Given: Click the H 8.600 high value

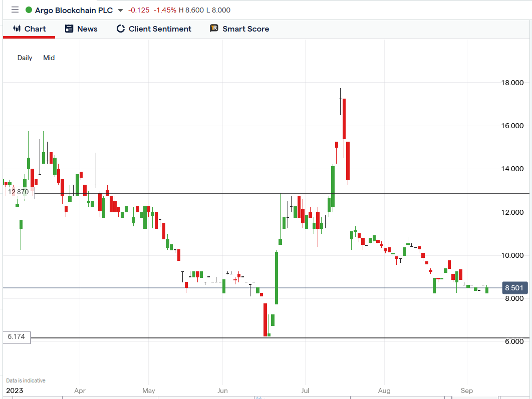Looking at the screenshot, I should click(191, 10).
